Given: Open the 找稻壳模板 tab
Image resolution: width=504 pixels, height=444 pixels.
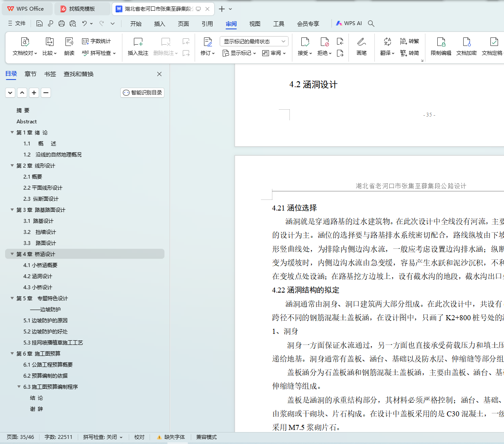Looking at the screenshot, I should pos(82,9).
